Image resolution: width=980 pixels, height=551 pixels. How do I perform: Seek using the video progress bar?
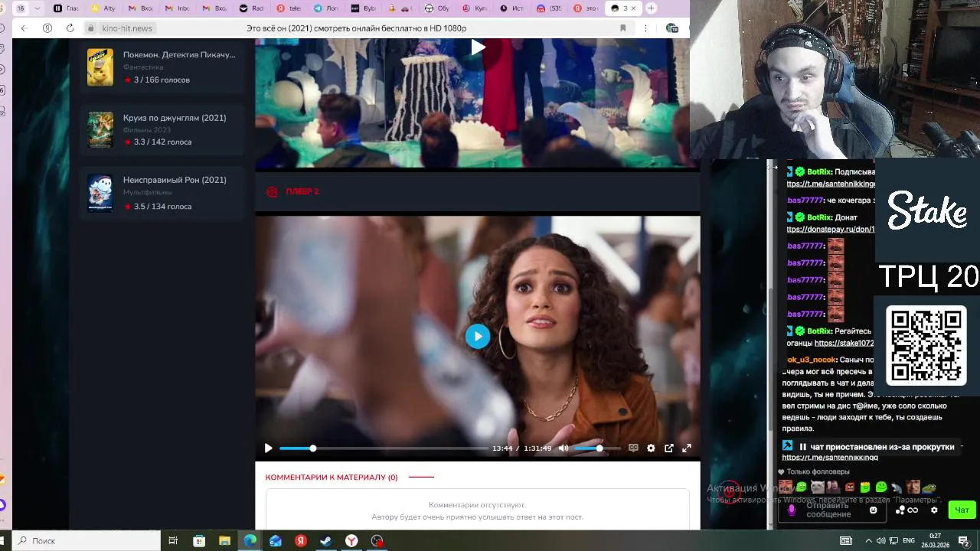(384, 448)
